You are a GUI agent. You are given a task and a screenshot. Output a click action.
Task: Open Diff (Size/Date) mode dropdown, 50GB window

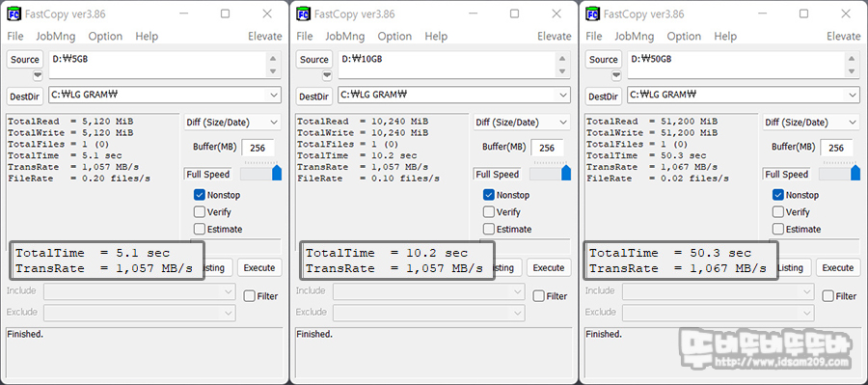811,123
